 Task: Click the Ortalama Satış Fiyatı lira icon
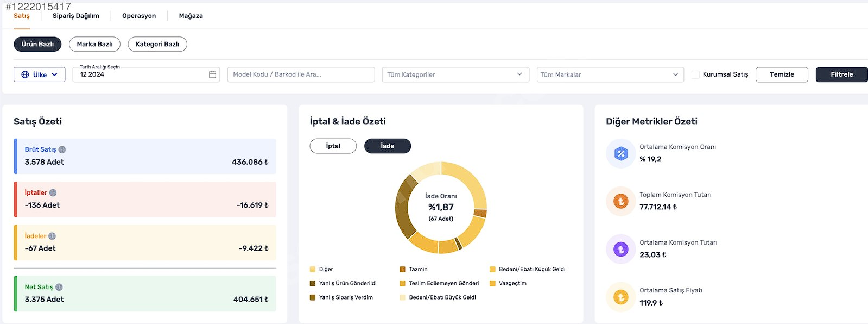(621, 297)
